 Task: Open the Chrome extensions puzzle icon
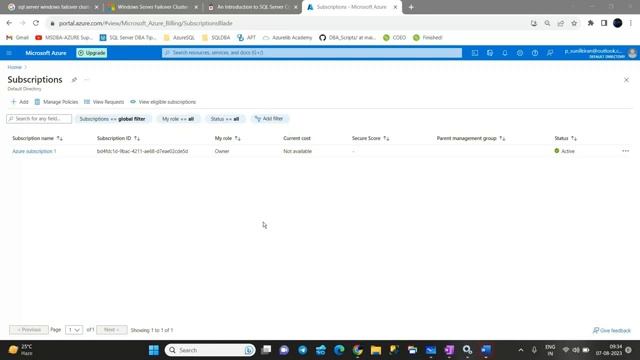(591, 23)
